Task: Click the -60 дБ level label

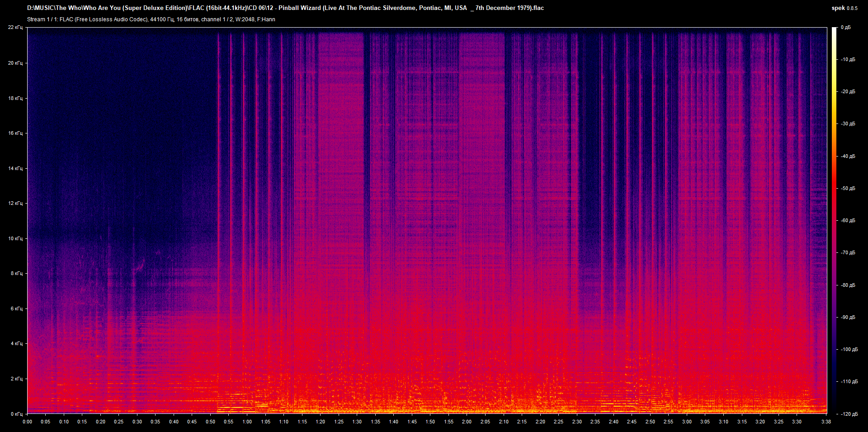Action: coord(848,221)
